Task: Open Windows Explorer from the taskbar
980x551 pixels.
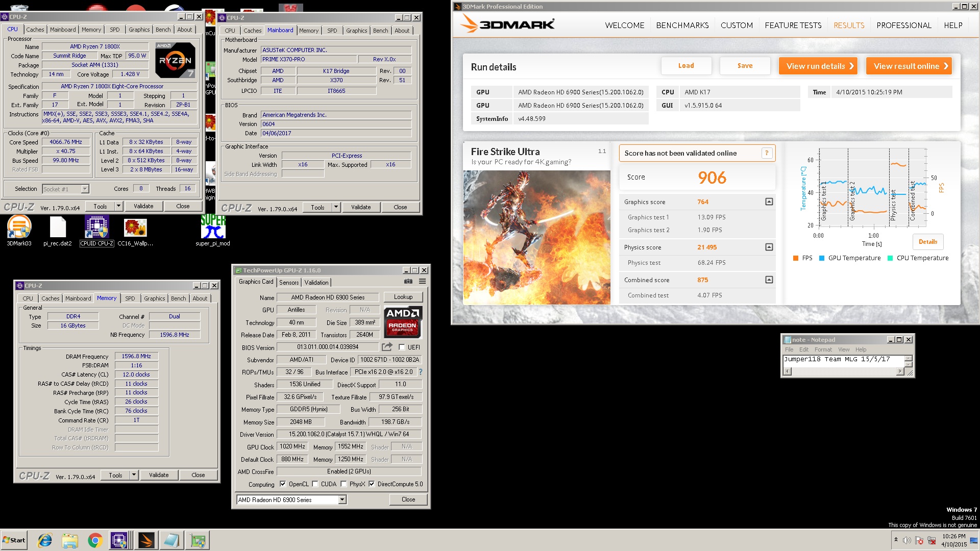Action: [70, 540]
